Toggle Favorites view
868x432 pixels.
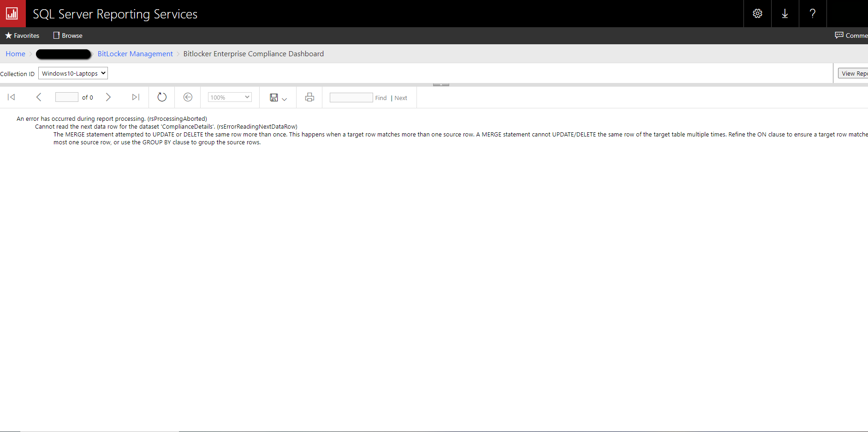22,35
